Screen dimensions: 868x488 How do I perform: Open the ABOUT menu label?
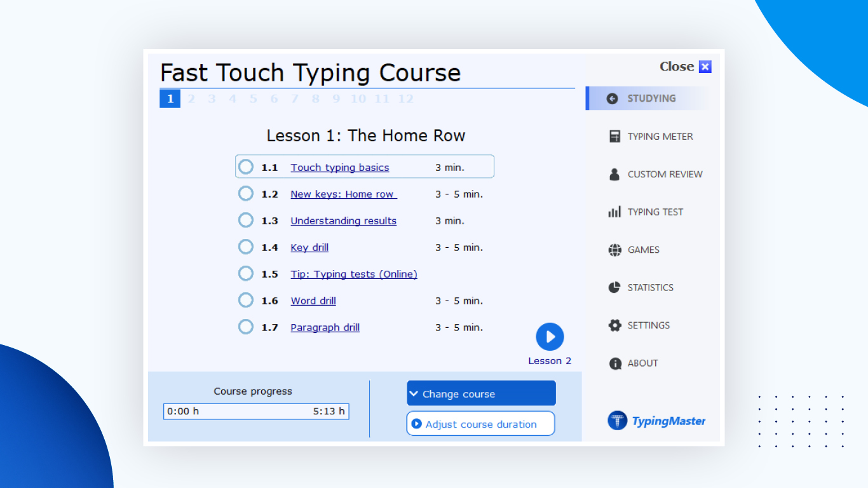click(x=643, y=363)
